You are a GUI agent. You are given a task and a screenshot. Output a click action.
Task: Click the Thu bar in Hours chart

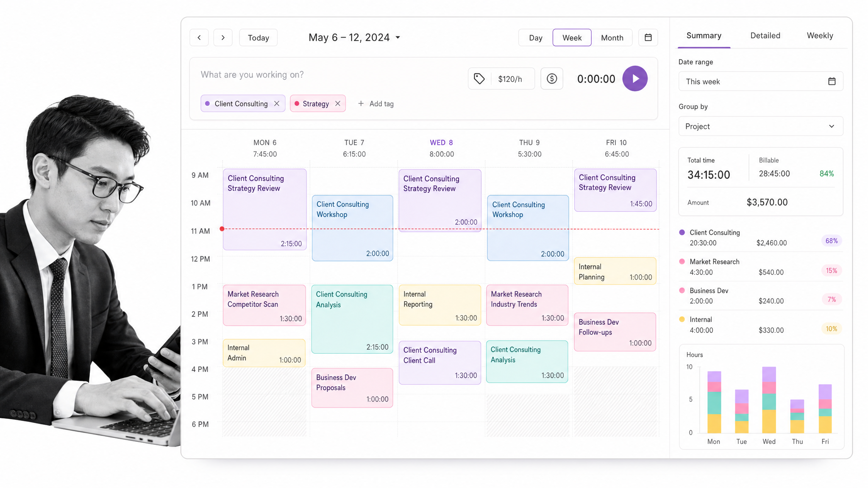[797, 416]
